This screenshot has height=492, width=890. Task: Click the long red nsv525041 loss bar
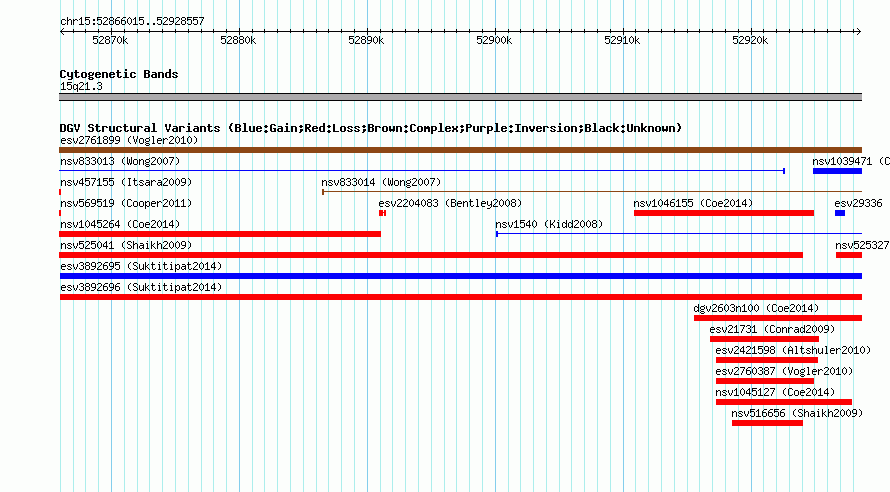pos(431,255)
